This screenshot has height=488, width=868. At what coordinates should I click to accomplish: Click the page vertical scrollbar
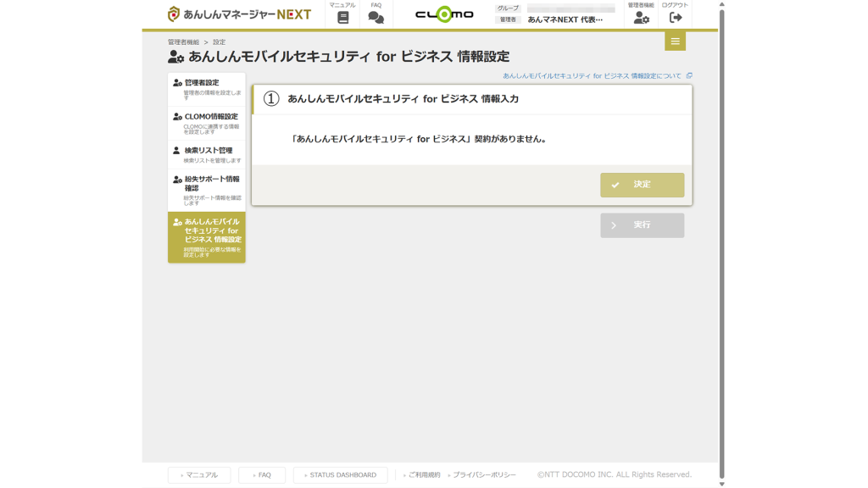(x=721, y=243)
